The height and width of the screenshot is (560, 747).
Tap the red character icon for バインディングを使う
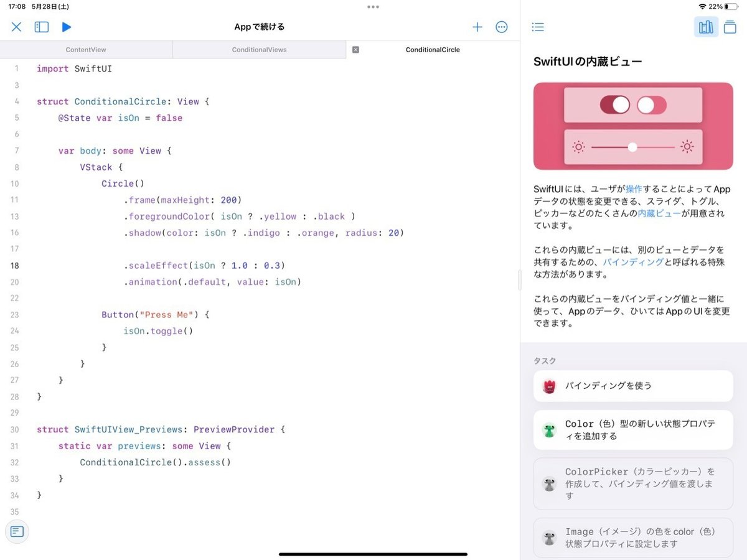(x=549, y=386)
